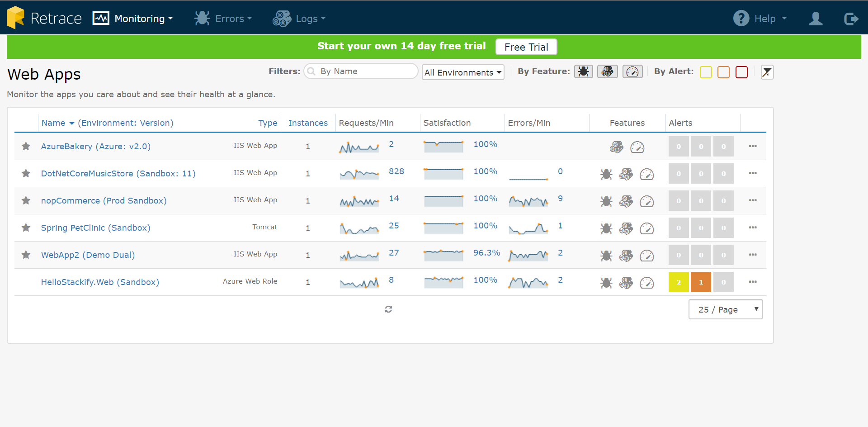868x427 pixels.
Task: Click logs icon for WebApp2
Action: pyautogui.click(x=626, y=256)
